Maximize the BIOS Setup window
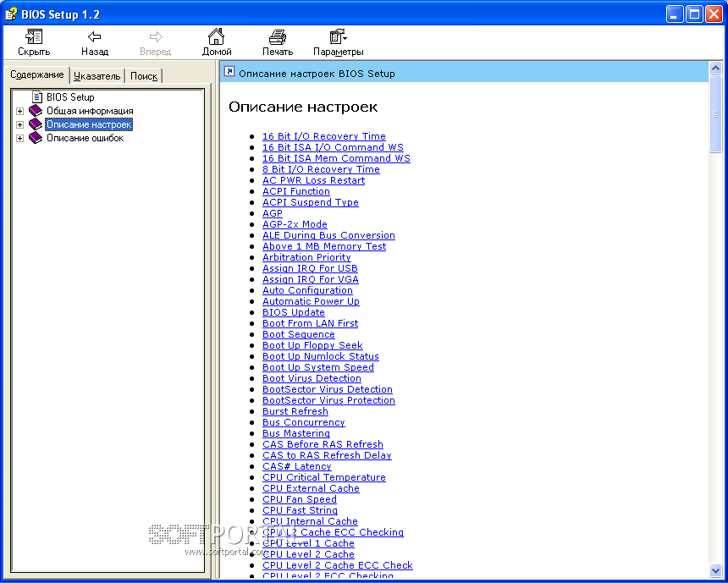The width and height of the screenshot is (728, 583). point(695,14)
